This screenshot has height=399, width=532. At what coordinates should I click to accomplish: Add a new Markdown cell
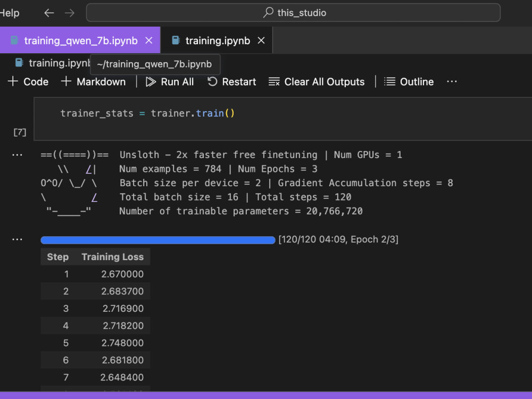click(93, 82)
